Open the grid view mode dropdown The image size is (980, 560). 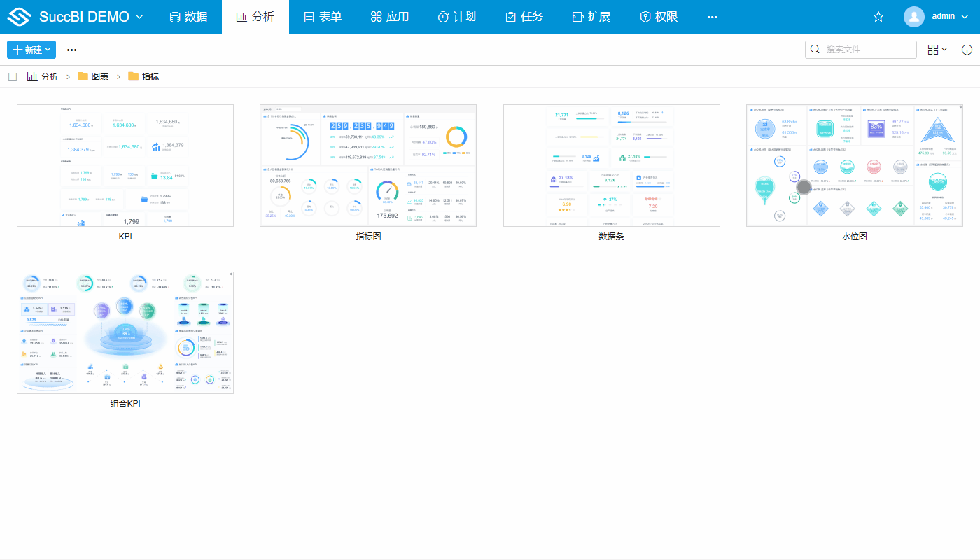tap(937, 50)
